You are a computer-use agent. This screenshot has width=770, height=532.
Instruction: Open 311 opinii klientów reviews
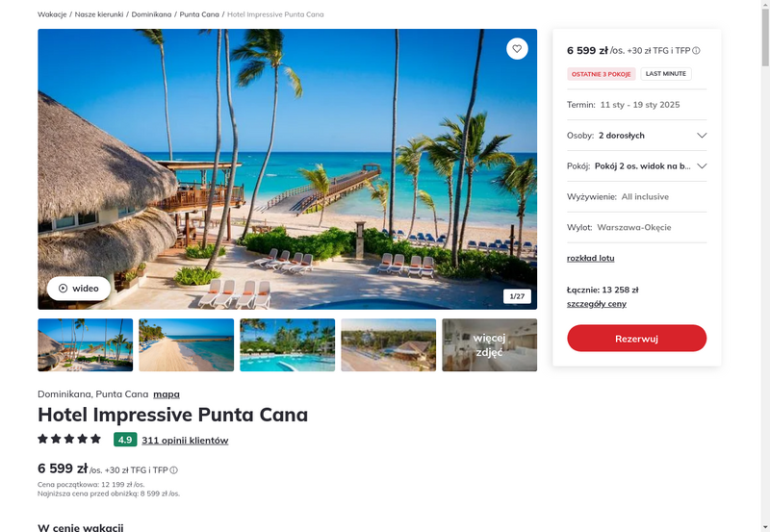(185, 441)
